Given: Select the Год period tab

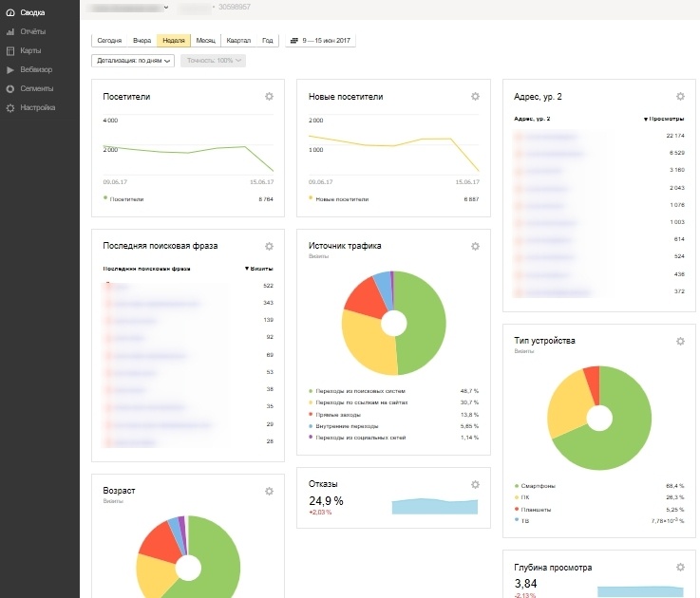Looking at the screenshot, I should pos(268,41).
